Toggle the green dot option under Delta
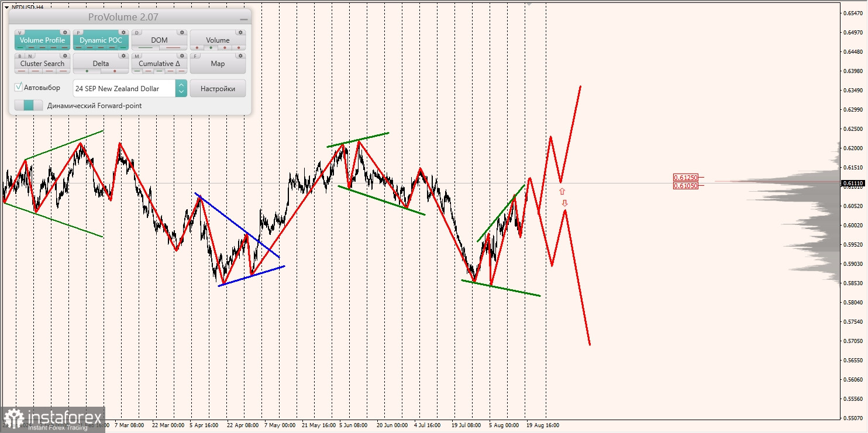 (87, 71)
